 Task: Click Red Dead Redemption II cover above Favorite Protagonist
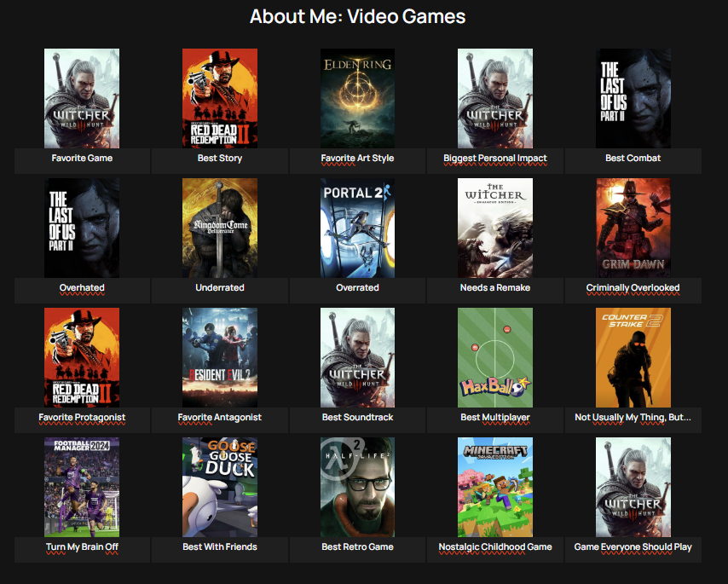tap(82, 357)
